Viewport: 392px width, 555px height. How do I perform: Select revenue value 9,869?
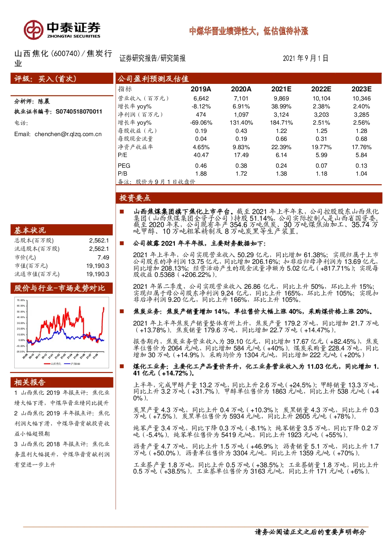click(281, 98)
